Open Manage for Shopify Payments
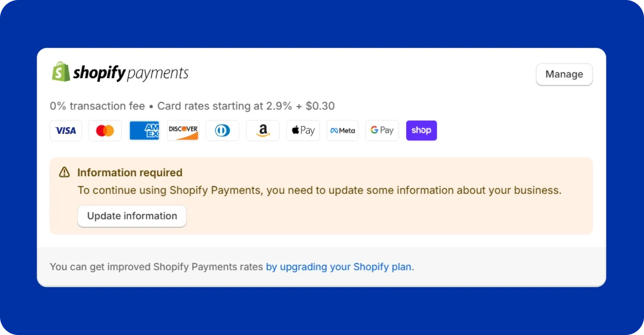Image resolution: width=644 pixels, height=335 pixels. (x=564, y=74)
